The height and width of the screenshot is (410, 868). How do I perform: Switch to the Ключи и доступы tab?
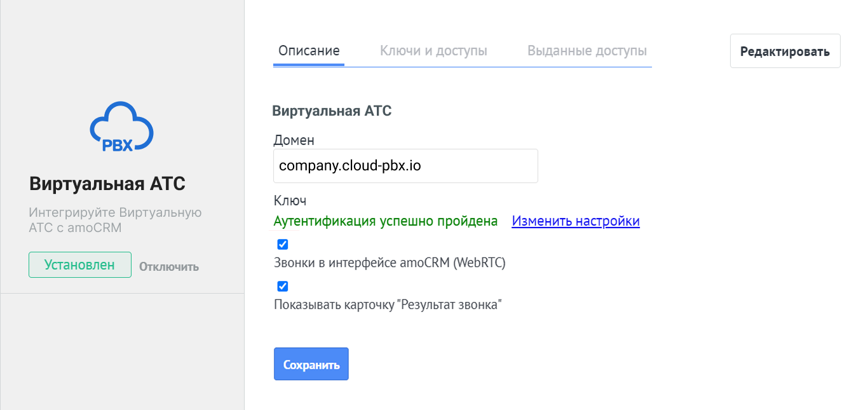pyautogui.click(x=433, y=51)
